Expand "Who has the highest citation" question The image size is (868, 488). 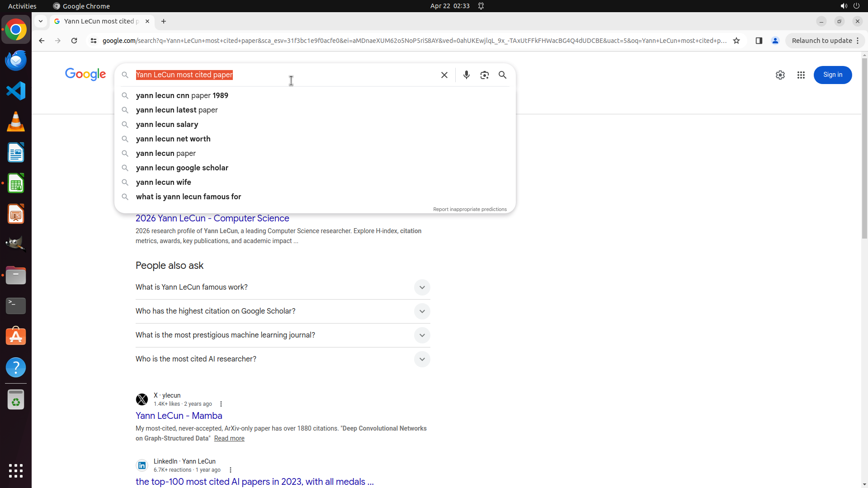tap(421, 311)
